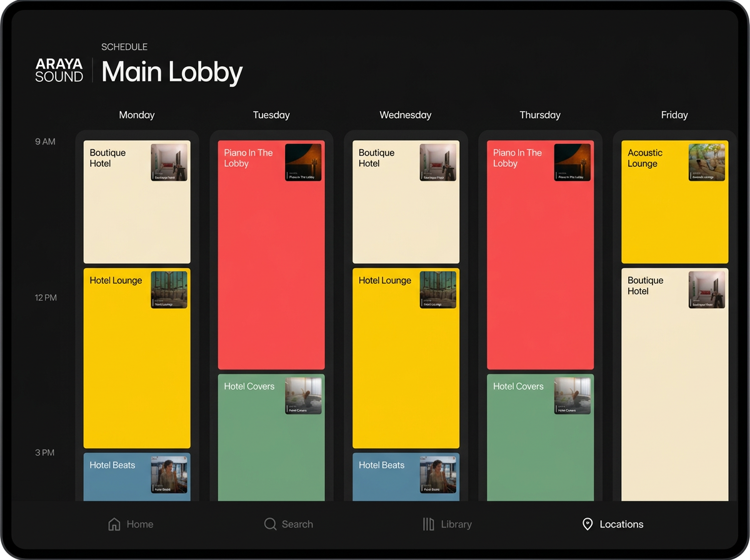This screenshot has height=560, width=750.
Task: Open Thursday's Hotel Covers thumbnail
Action: (x=572, y=396)
